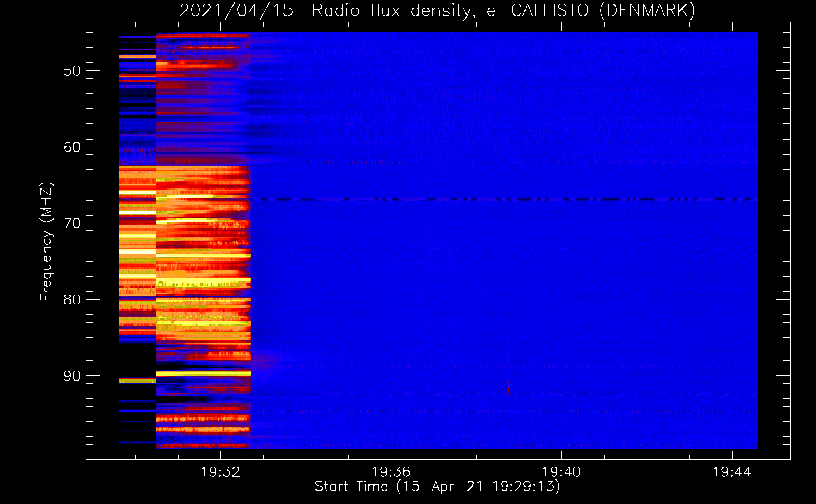Click the 19:32 time tick label
The height and width of the screenshot is (504, 816).
220,472
